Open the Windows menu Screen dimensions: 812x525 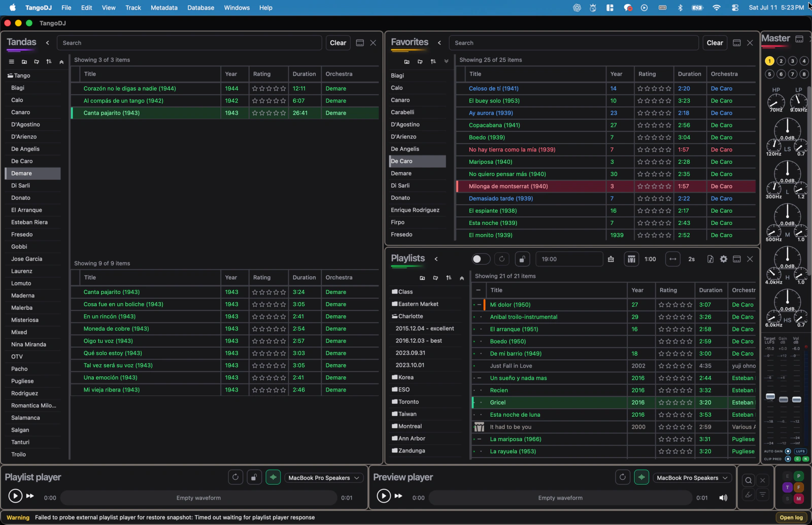pyautogui.click(x=236, y=8)
